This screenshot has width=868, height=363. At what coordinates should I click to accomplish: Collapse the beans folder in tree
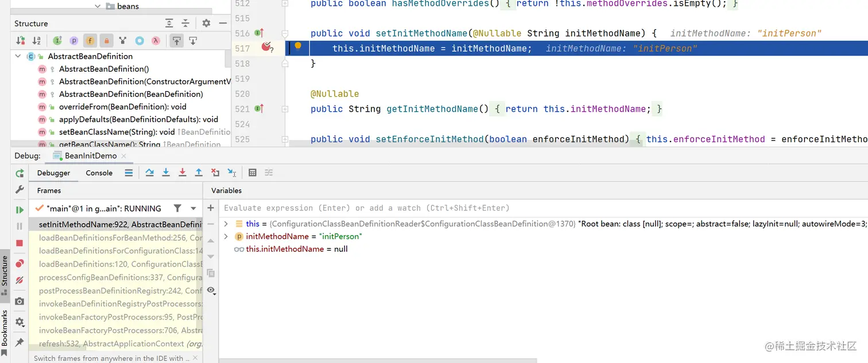pos(98,6)
